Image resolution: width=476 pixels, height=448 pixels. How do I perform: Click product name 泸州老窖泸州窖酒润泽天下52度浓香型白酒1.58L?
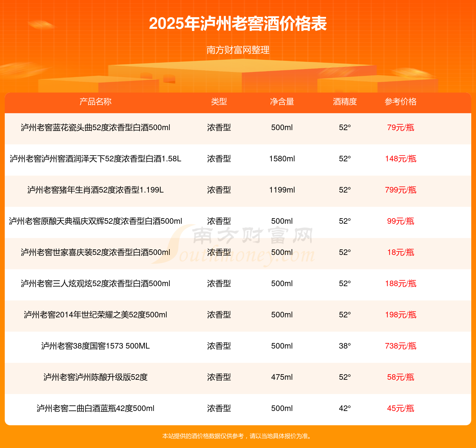coord(95,159)
